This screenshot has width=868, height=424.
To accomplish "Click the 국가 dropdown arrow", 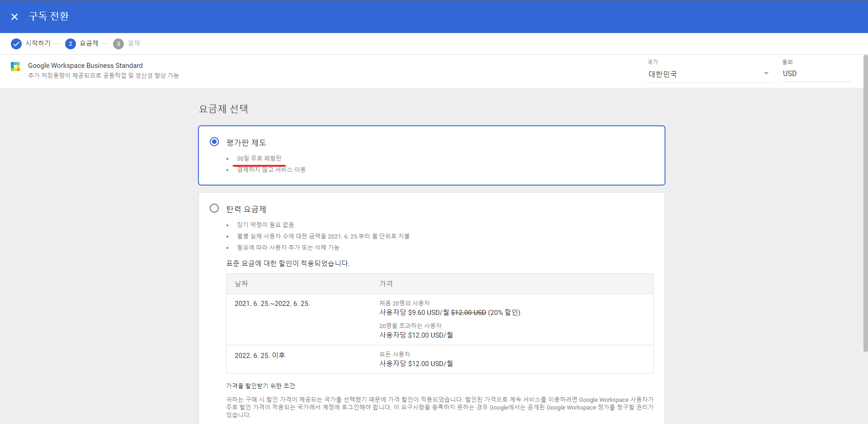I will [x=766, y=73].
